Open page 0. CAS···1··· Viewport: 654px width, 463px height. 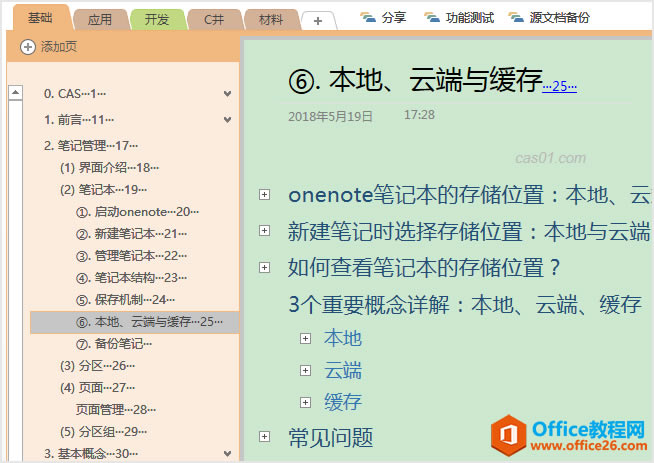pyautogui.click(x=75, y=94)
